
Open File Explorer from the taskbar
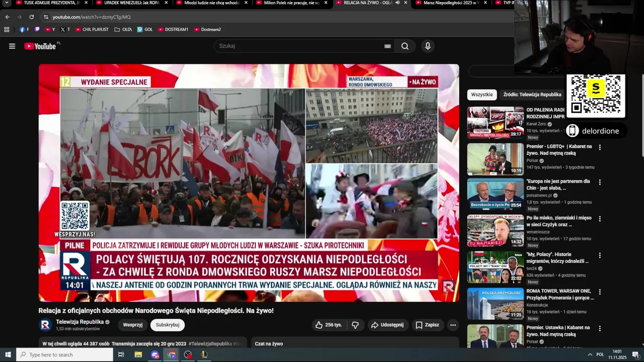[138, 355]
